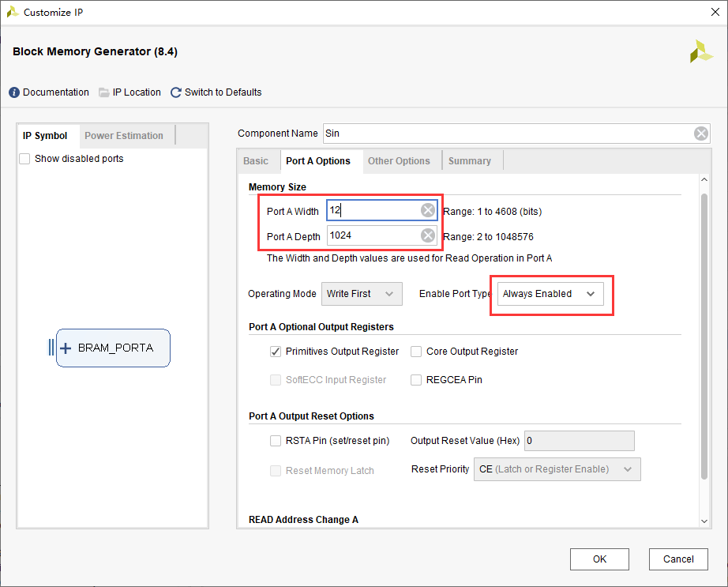Select the IP Symbol tab

pos(45,136)
